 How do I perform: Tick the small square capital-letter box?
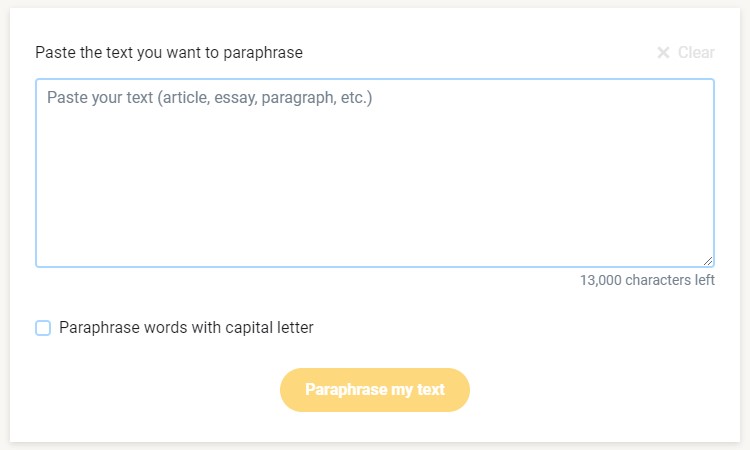(x=43, y=328)
